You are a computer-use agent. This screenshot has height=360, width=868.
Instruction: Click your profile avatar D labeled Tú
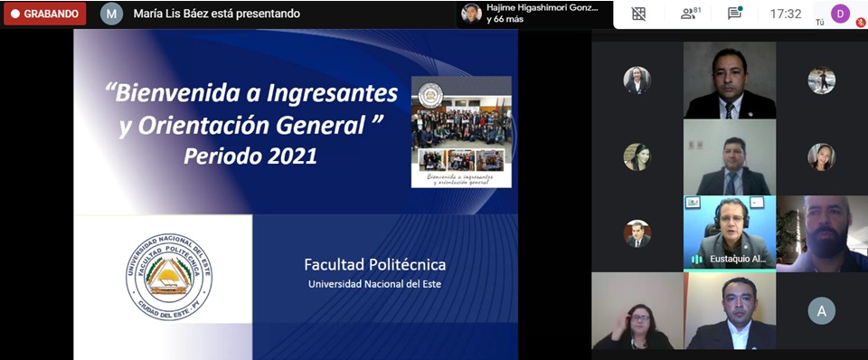click(x=840, y=14)
